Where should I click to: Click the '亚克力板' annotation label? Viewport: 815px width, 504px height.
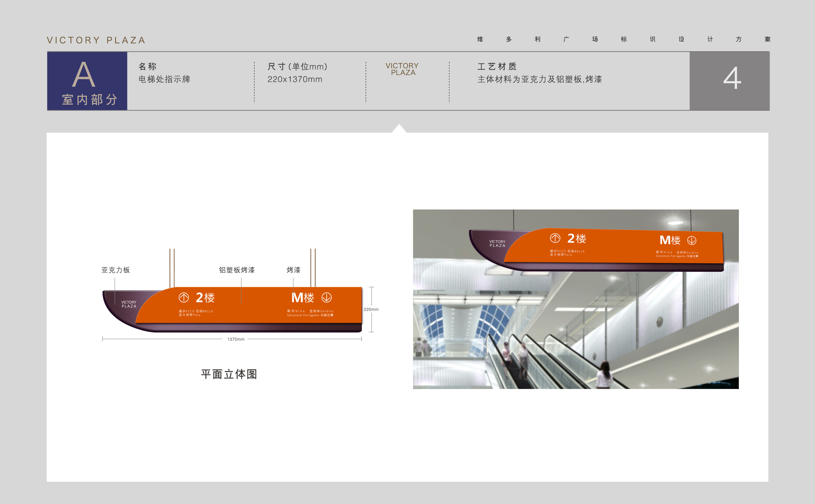click(x=116, y=270)
